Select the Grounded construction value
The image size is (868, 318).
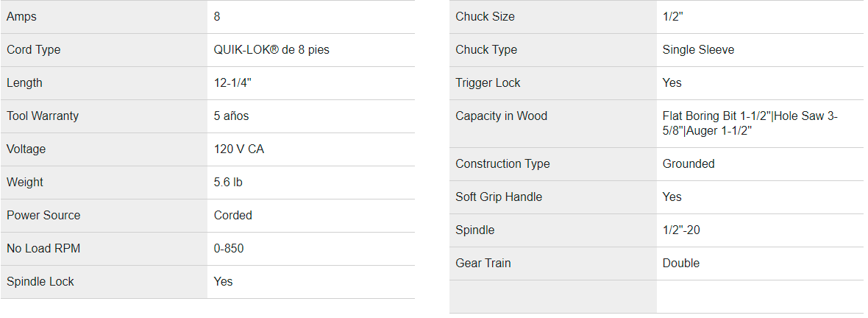coord(689,163)
